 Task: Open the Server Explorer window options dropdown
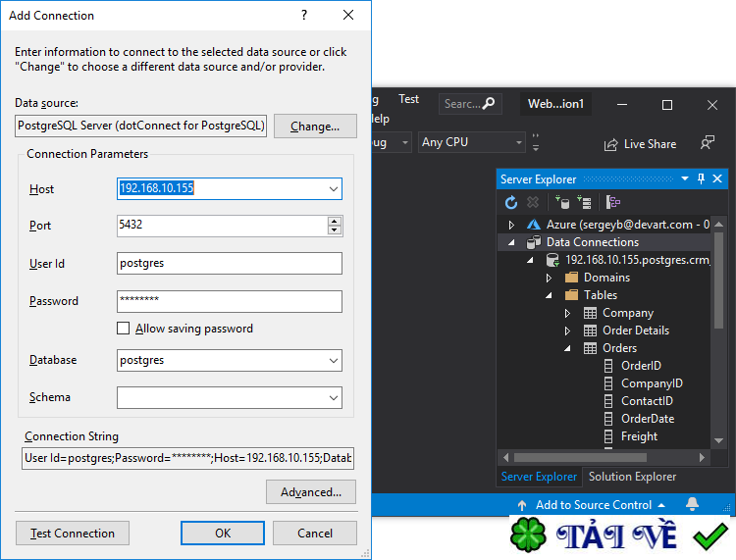(x=685, y=178)
